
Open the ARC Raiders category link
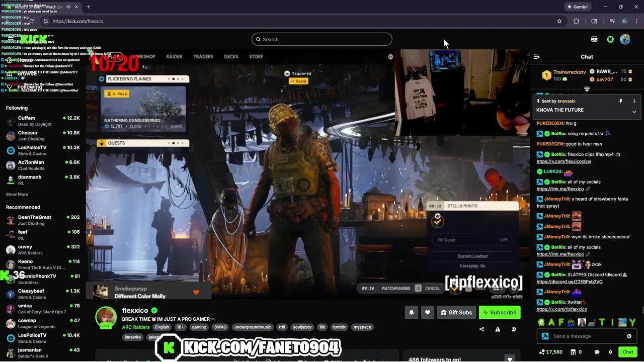136,327
